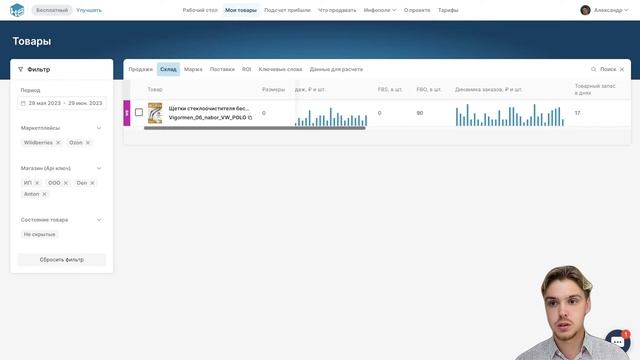The image size is (640, 360).
Task: Collapse the Маркетплейсы section chevron
Action: point(99,128)
